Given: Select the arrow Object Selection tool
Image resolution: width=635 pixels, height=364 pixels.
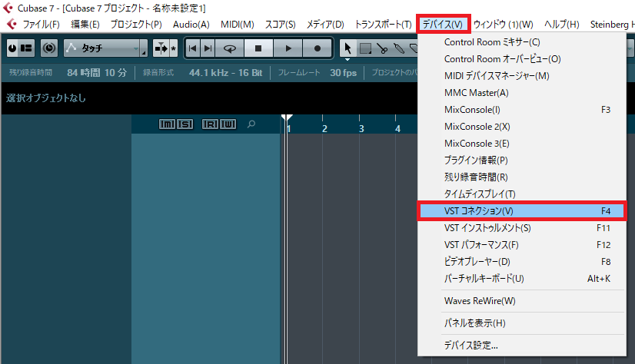Looking at the screenshot, I should (x=347, y=48).
